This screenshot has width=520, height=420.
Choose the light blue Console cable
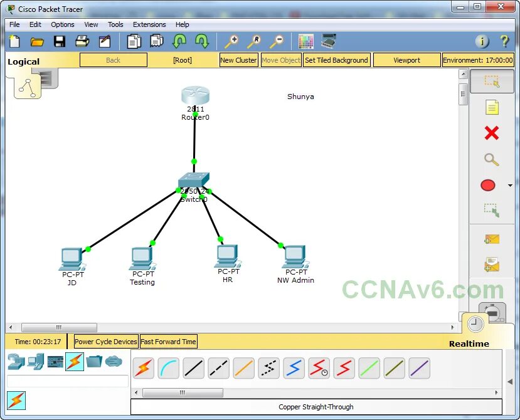[169, 369]
